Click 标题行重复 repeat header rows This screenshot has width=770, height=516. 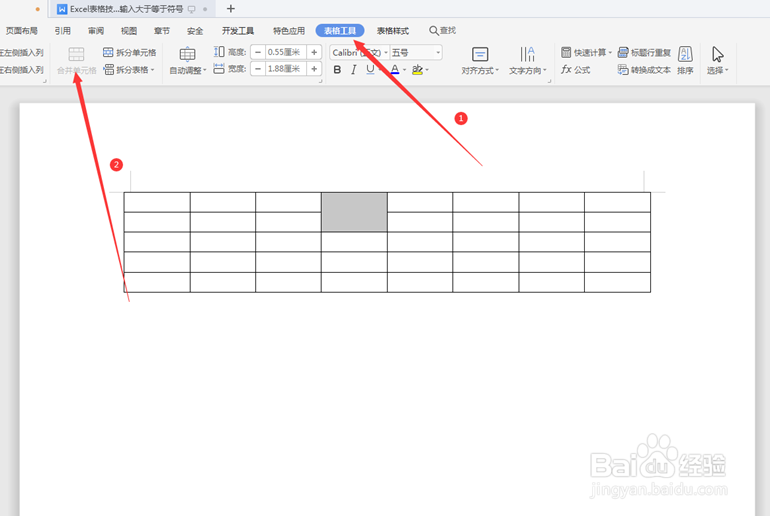pyautogui.click(x=644, y=53)
